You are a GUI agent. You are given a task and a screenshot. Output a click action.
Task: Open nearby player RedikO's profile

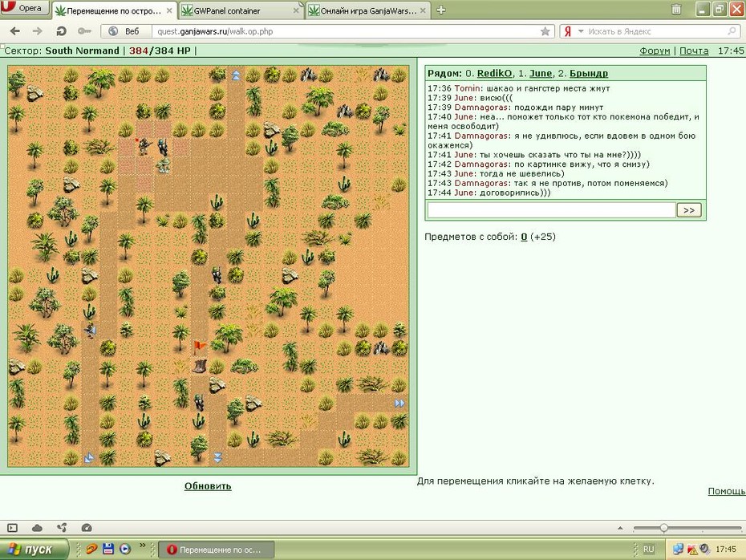point(494,73)
